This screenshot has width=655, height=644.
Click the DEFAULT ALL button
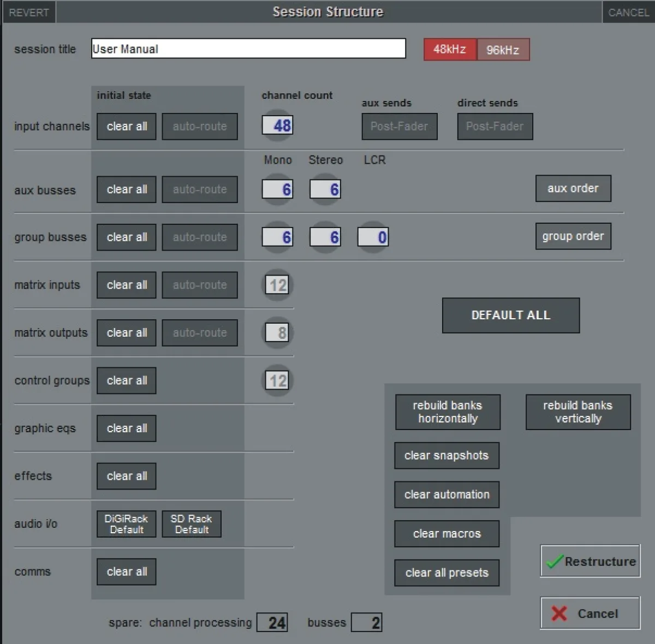click(511, 315)
